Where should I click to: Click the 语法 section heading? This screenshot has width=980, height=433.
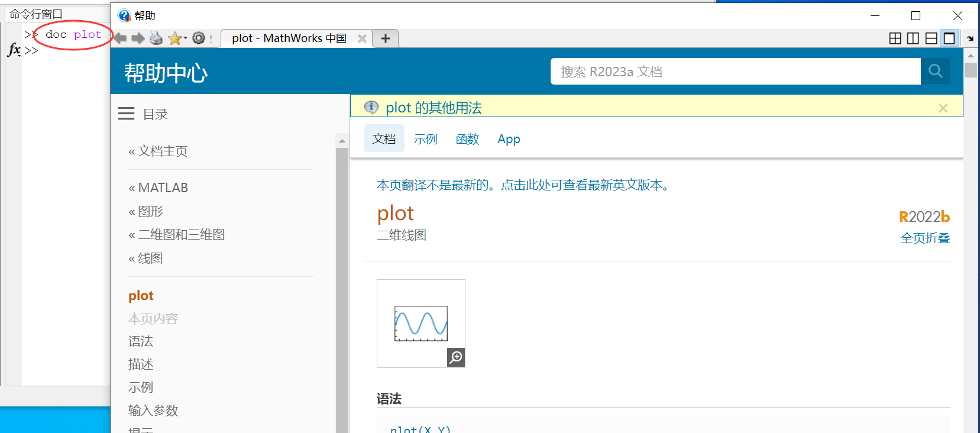coord(389,399)
